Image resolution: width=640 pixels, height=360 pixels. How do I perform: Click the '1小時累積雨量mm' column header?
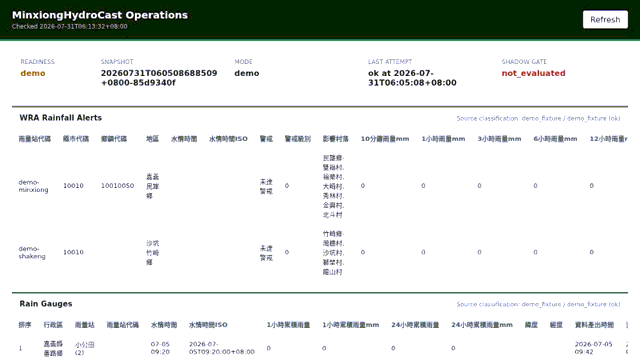tap(351, 325)
